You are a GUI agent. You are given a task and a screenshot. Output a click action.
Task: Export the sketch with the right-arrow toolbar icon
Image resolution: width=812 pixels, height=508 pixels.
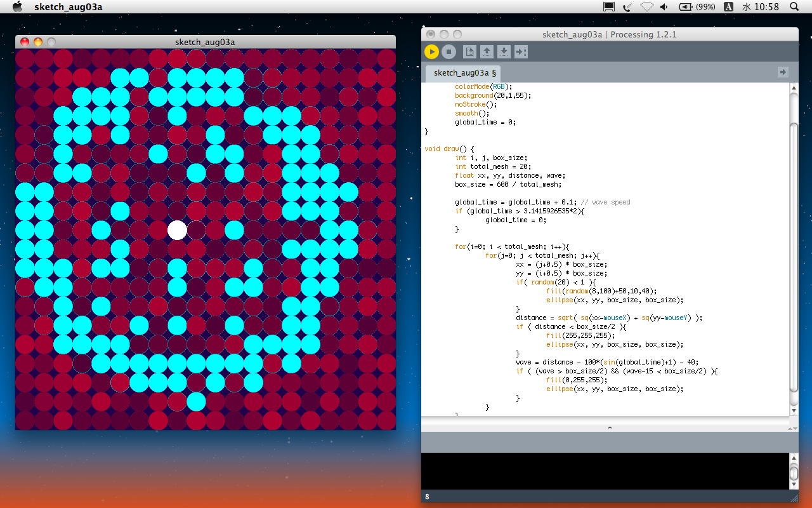click(521, 51)
